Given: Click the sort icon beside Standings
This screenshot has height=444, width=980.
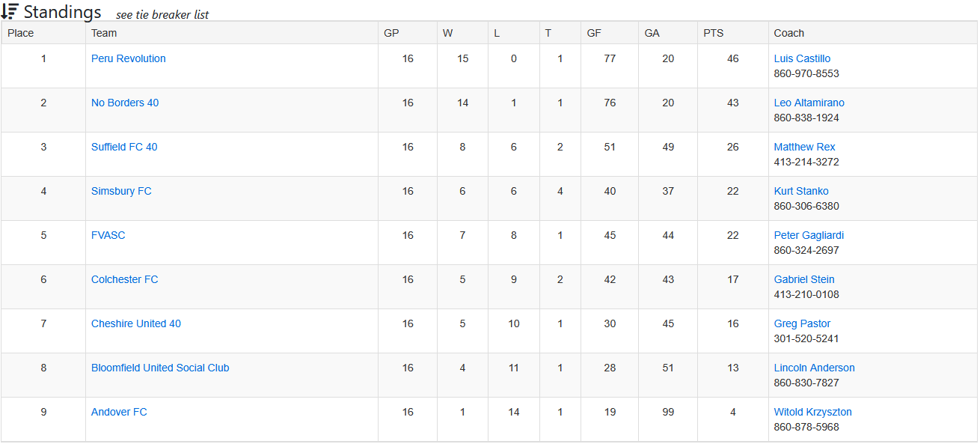Looking at the screenshot, I should tap(10, 11).
